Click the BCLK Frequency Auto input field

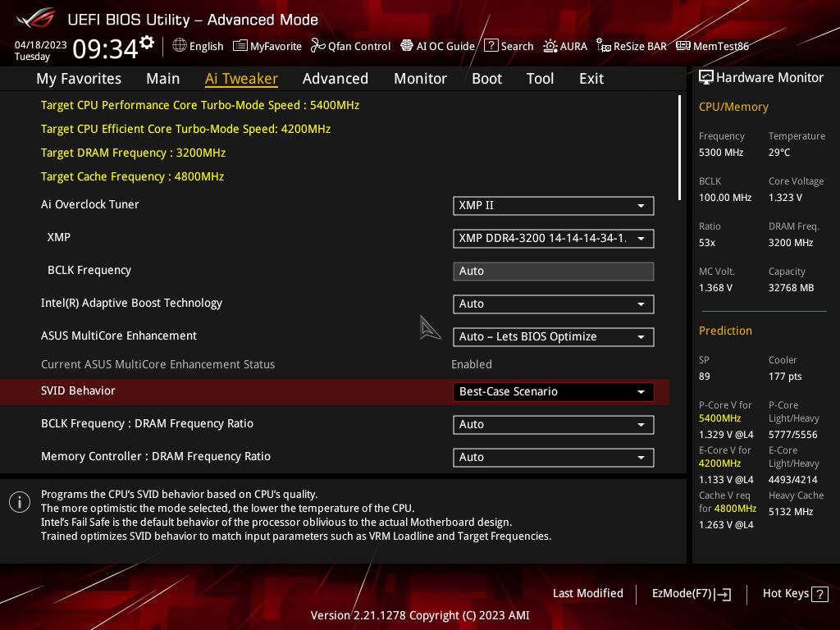554,271
